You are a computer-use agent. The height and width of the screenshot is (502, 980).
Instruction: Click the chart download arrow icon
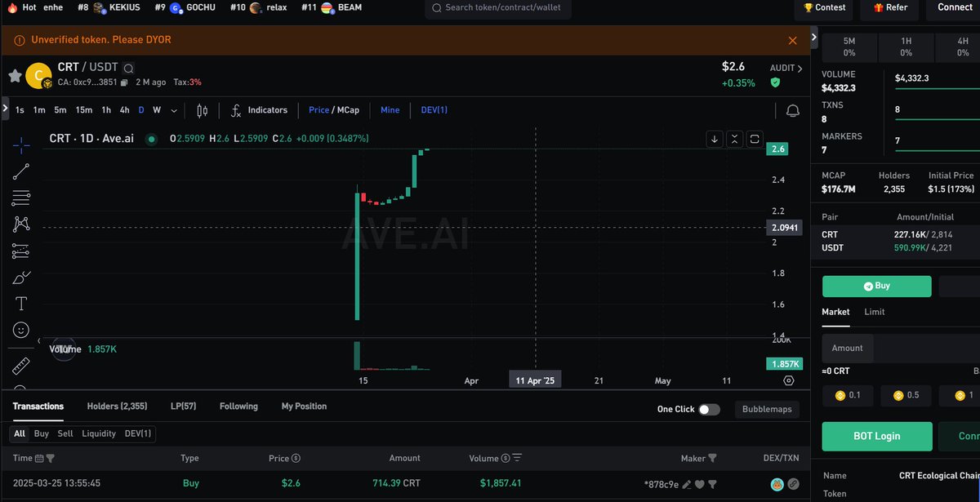[x=715, y=139]
